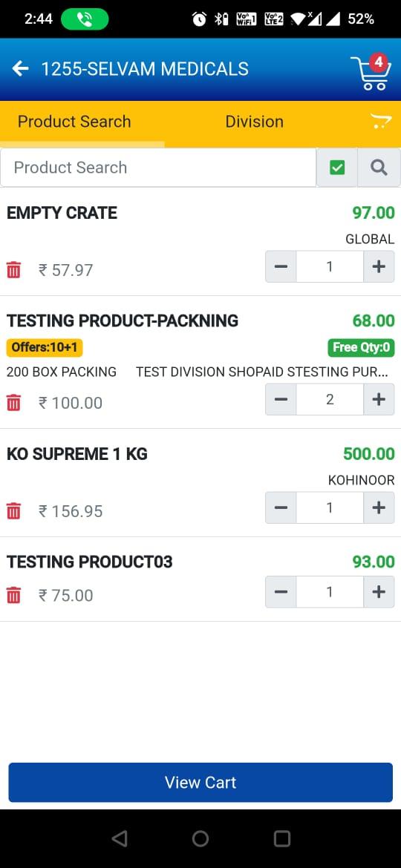
Task: Switch to the Division tab
Action: [x=254, y=122]
